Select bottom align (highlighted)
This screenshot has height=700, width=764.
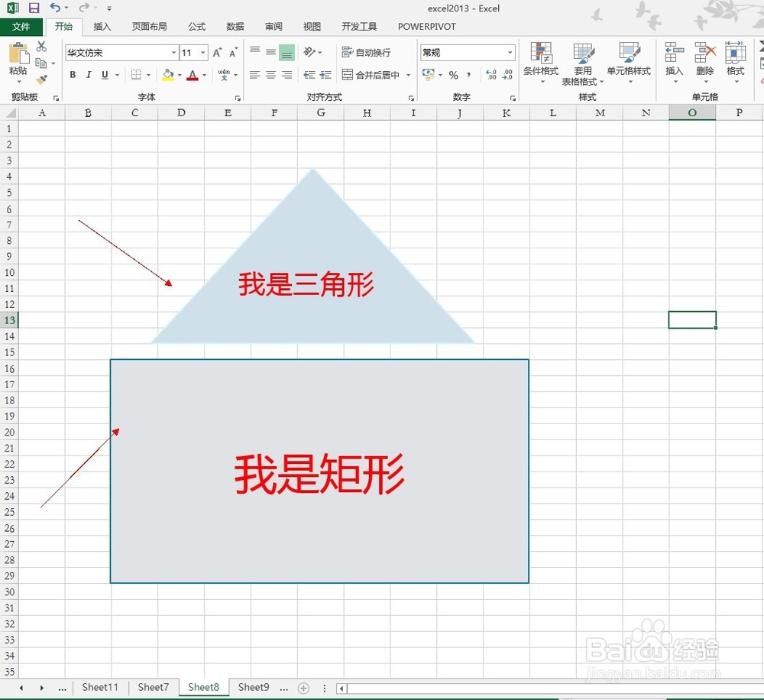(287, 52)
